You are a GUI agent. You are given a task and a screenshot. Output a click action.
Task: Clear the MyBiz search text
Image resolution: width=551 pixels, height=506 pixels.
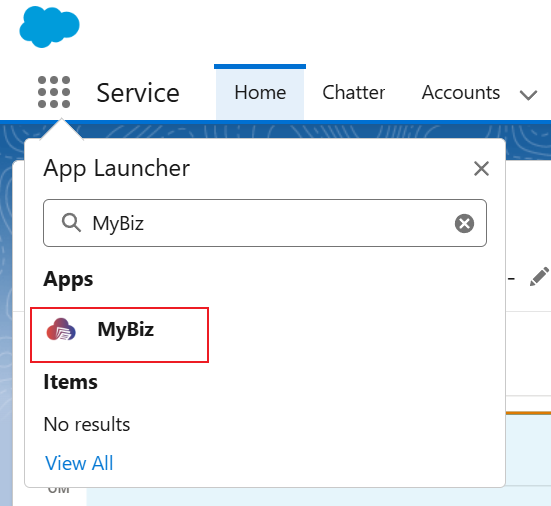coord(464,223)
